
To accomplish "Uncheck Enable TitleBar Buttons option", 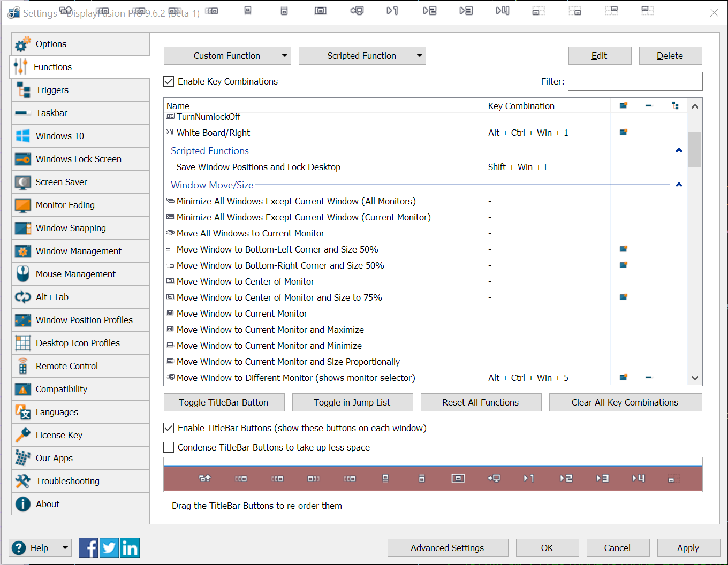I will pyautogui.click(x=169, y=428).
